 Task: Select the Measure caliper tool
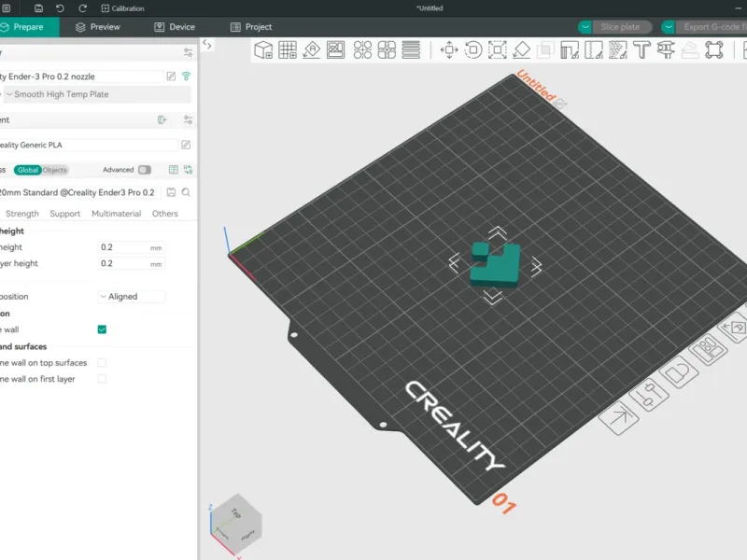pos(666,49)
